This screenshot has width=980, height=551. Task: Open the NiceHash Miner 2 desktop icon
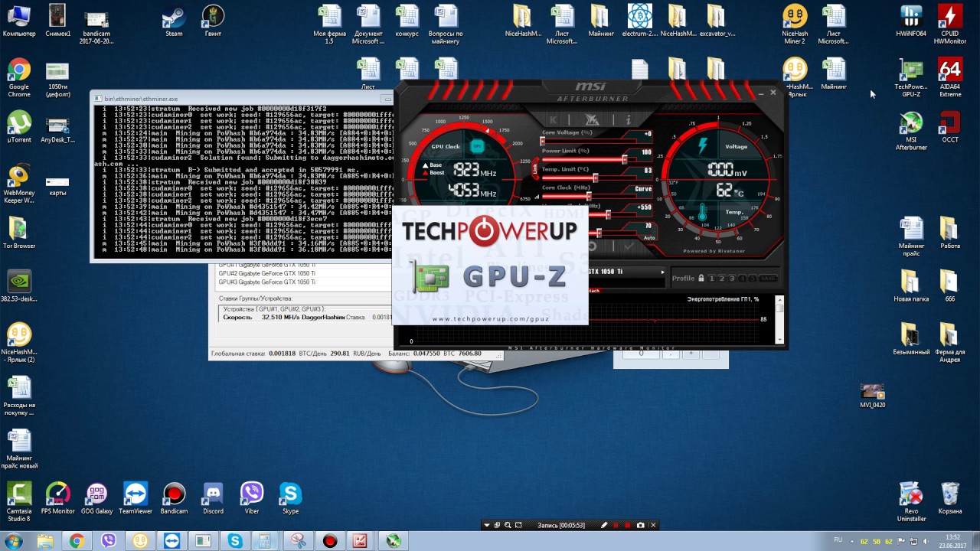point(795,24)
